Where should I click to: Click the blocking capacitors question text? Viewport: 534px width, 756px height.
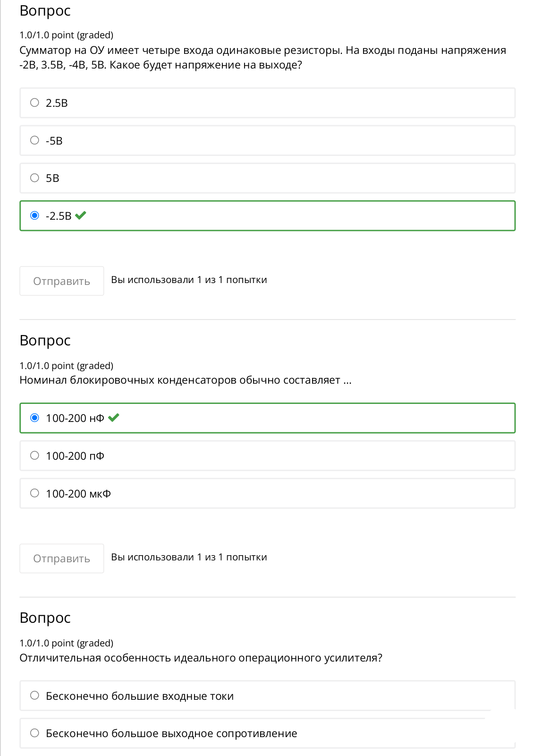coord(186,380)
